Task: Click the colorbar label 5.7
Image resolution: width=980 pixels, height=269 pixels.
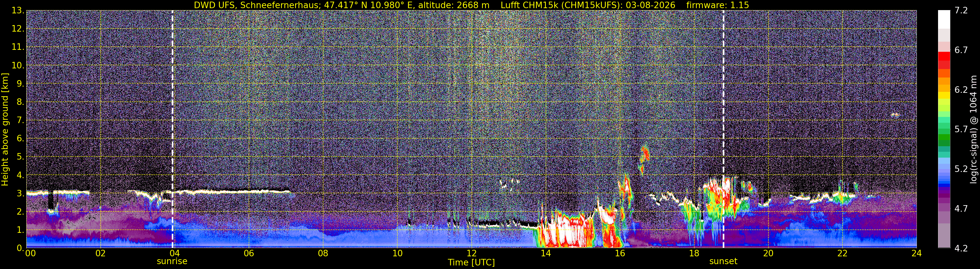Action: pos(961,130)
